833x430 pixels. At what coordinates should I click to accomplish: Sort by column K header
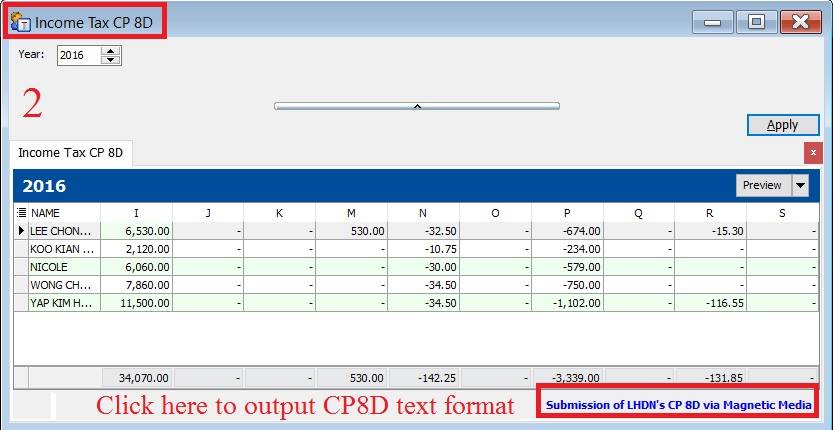280,213
